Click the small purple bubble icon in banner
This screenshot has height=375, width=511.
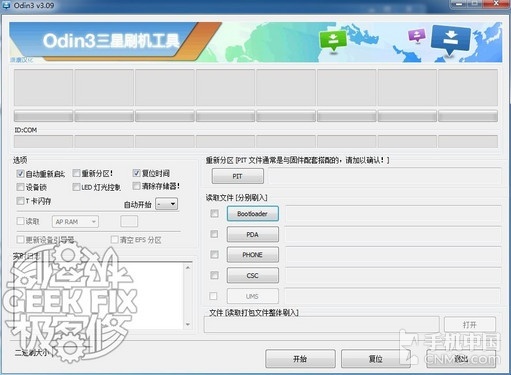pos(417,35)
